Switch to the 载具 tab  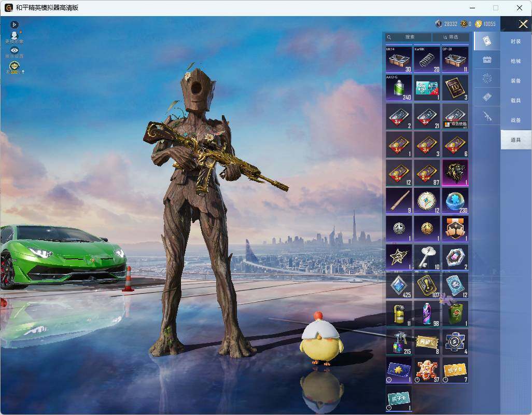pyautogui.click(x=516, y=101)
